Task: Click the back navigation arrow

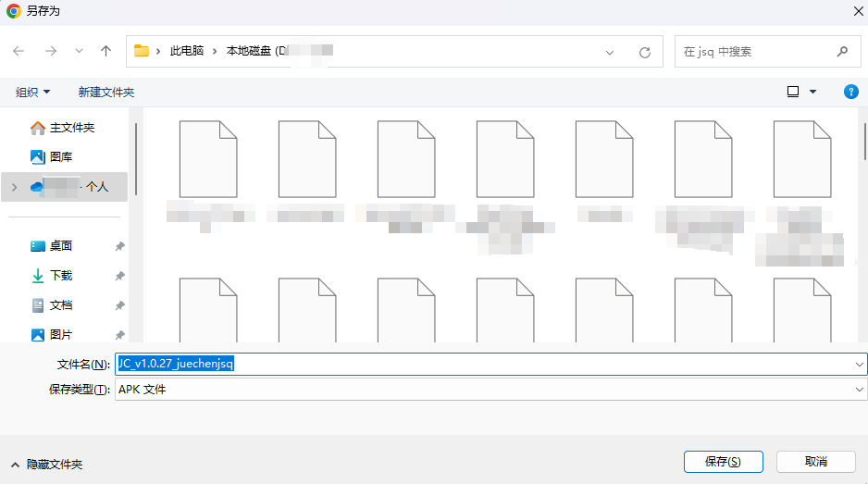Action: [x=19, y=52]
